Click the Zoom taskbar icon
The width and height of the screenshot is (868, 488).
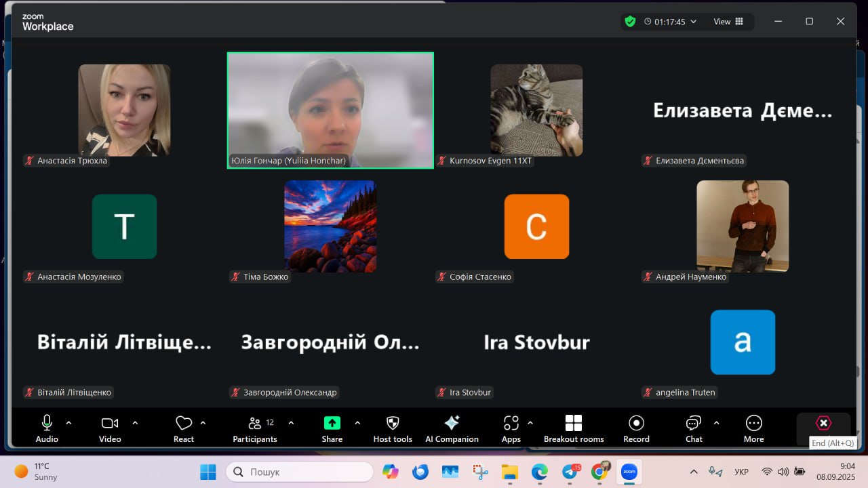click(630, 472)
